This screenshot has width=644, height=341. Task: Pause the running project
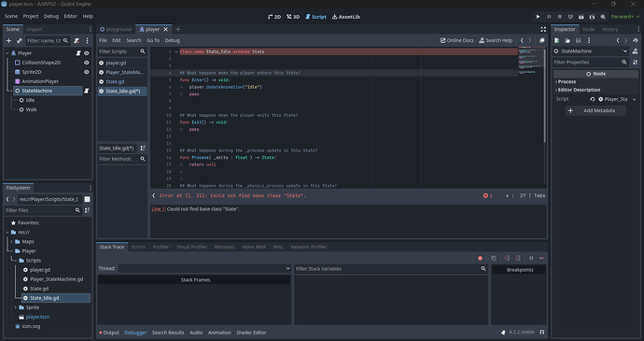tap(549, 17)
